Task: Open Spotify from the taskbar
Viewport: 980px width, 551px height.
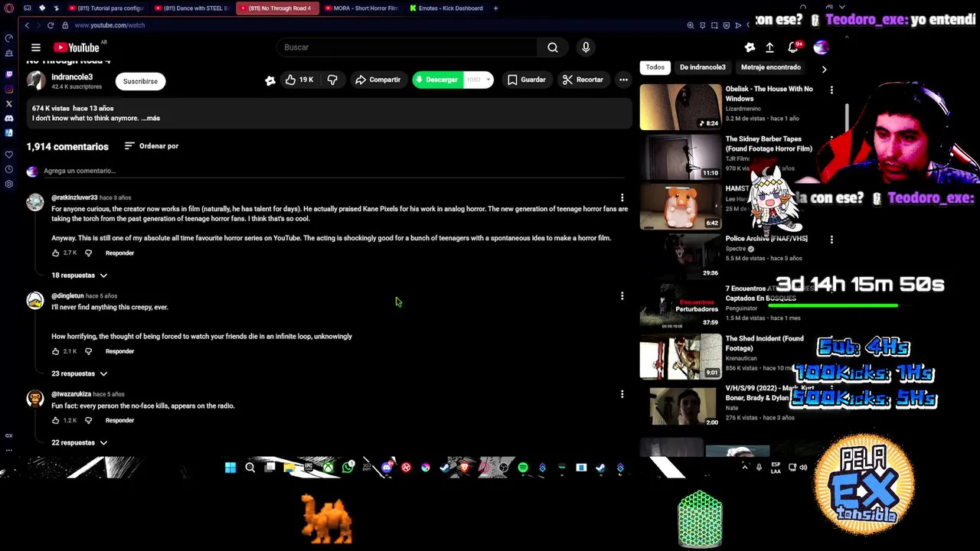Action: pyautogui.click(x=523, y=467)
